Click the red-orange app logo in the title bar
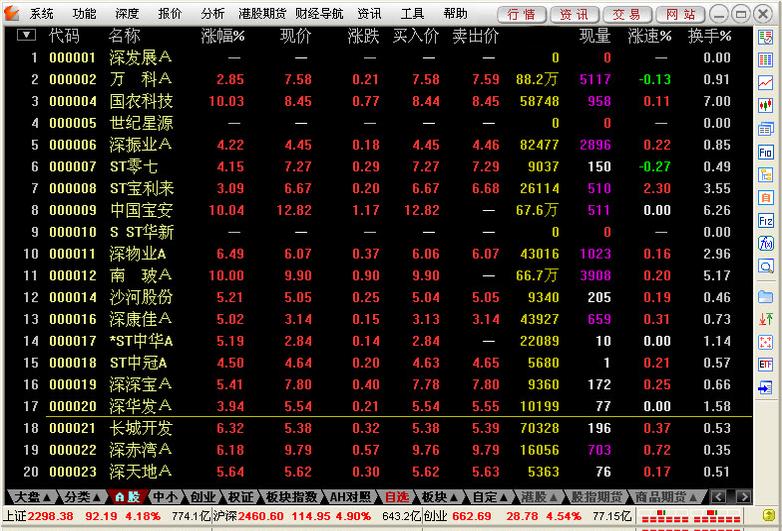Viewport: 782px width, 531px height. [x=11, y=13]
